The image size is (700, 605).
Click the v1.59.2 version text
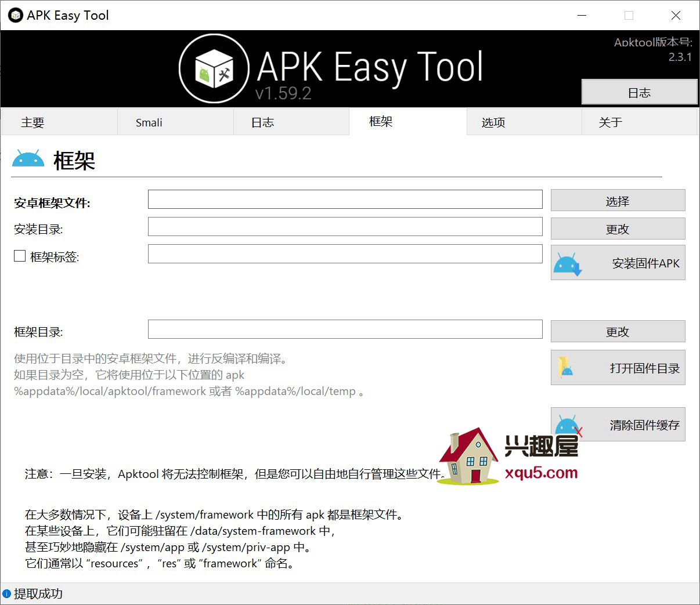pyautogui.click(x=283, y=93)
